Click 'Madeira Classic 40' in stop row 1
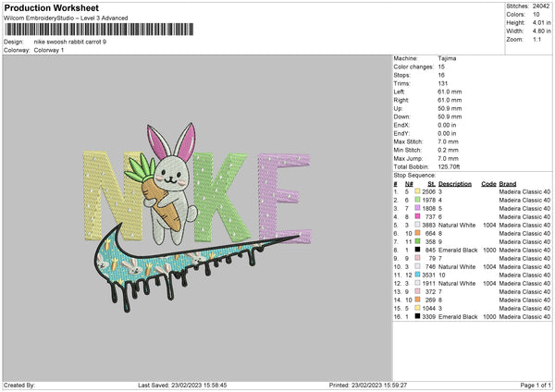The width and height of the screenshot is (555, 392). 524,191
